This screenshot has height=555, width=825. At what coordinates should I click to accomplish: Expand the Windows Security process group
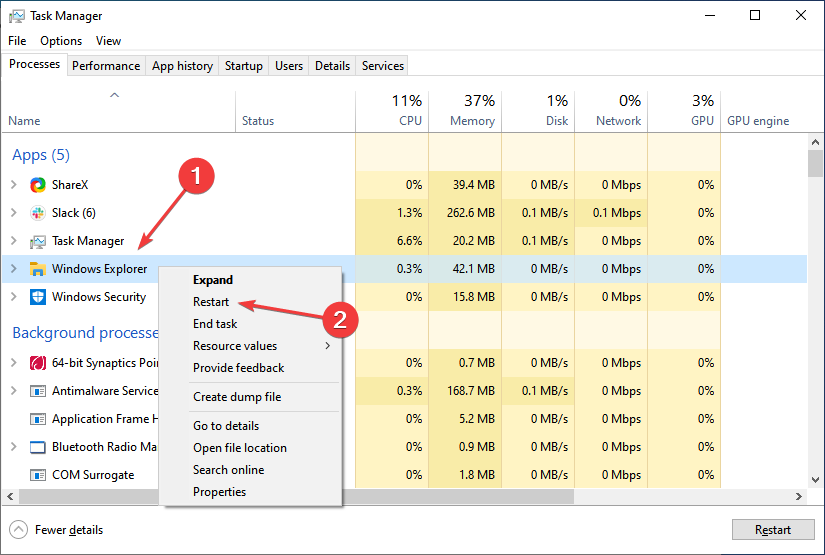[x=13, y=297]
